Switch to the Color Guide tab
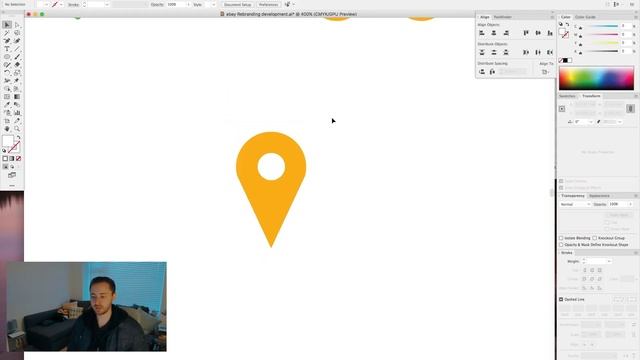 [x=585, y=17]
